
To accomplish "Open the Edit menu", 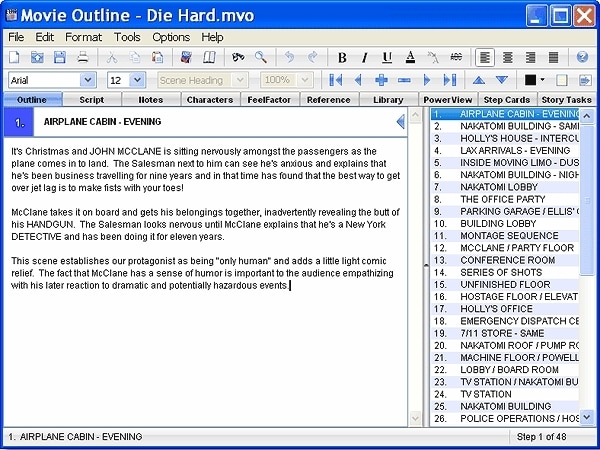I will point(45,37).
